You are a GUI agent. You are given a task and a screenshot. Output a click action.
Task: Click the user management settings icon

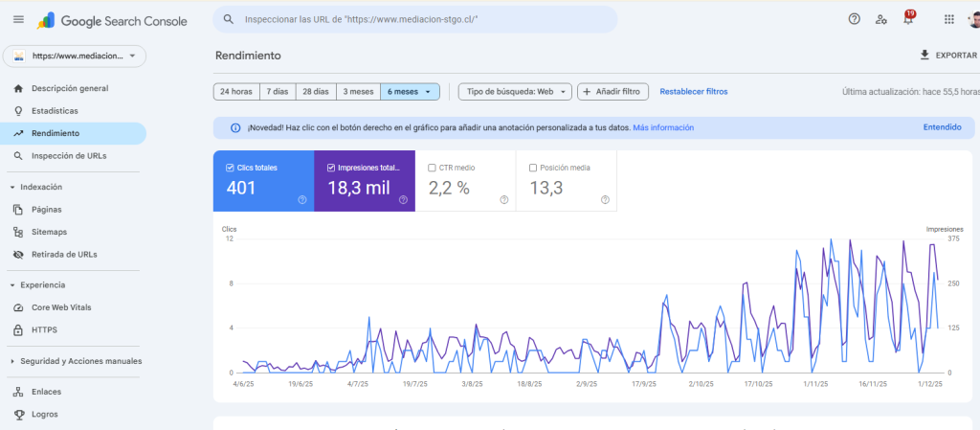tap(881, 19)
